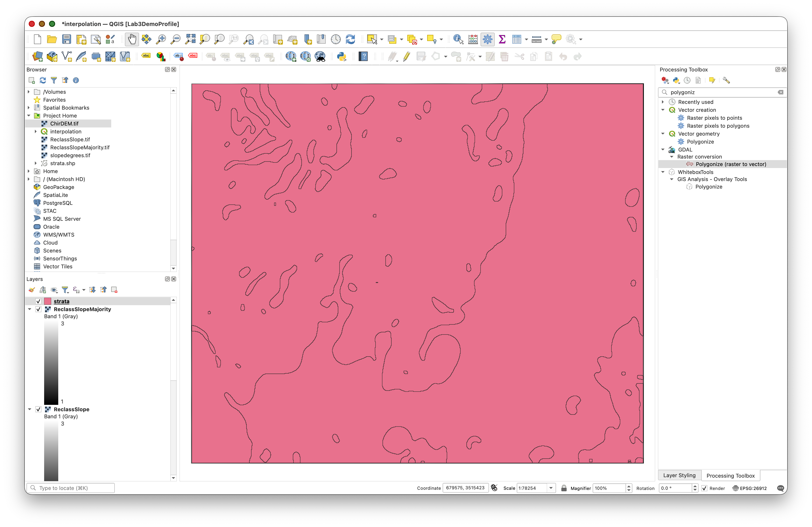
Task: Open the Temporal Controller clock icon
Action: tap(336, 39)
